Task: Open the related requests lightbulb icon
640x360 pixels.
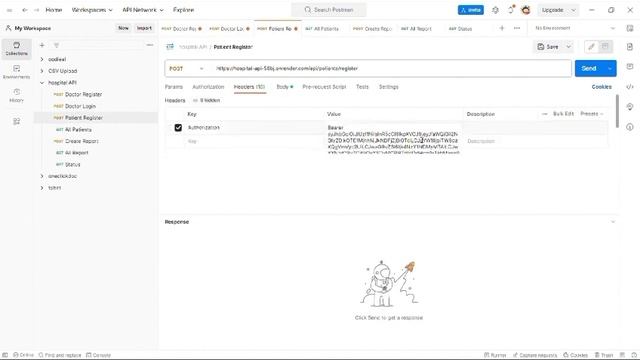Action: [x=630, y=107]
